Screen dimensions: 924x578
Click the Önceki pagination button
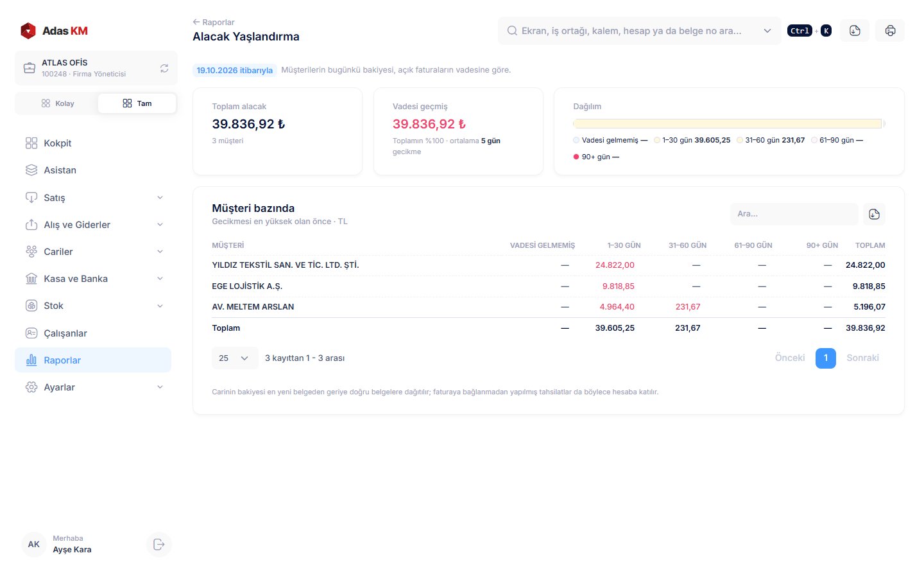tap(790, 358)
